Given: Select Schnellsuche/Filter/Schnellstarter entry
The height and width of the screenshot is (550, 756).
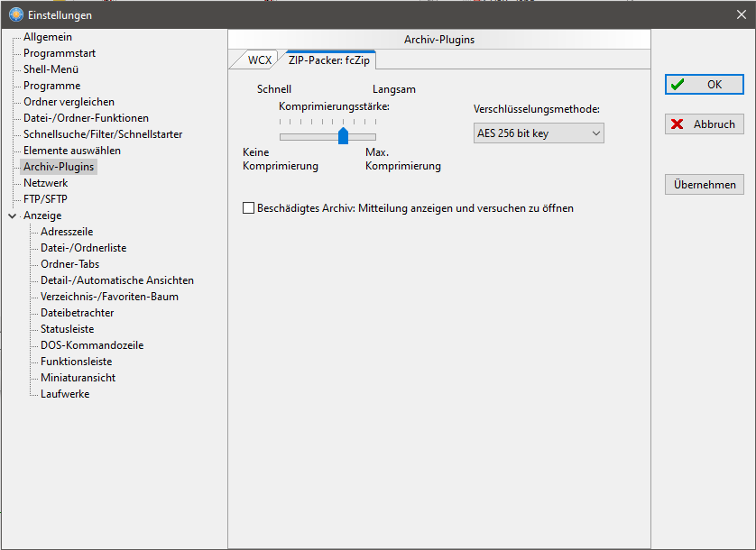Looking at the screenshot, I should 103,134.
